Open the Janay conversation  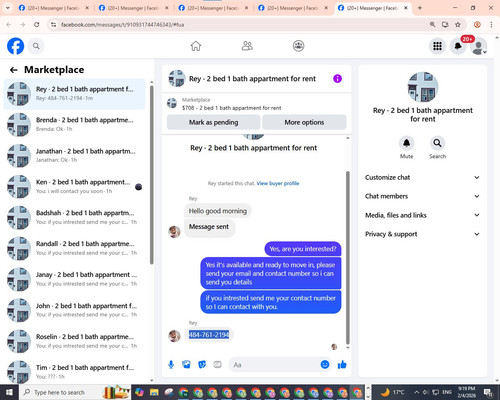[x=74, y=279]
